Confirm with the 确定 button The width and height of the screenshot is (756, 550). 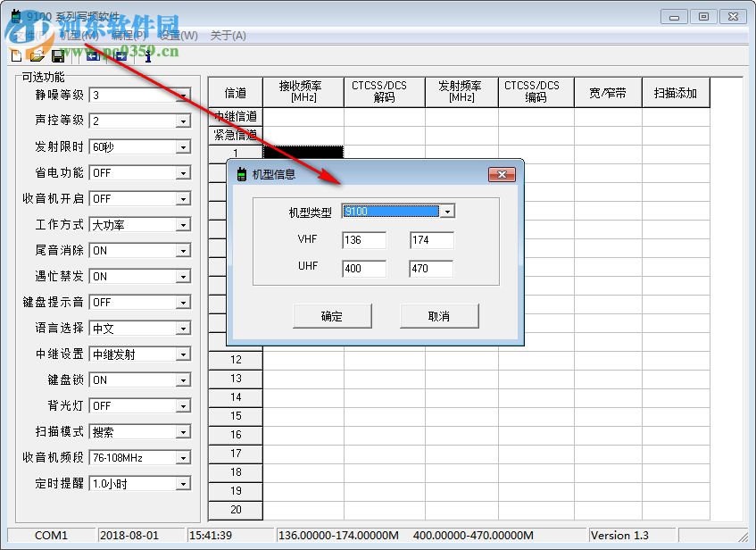(332, 316)
